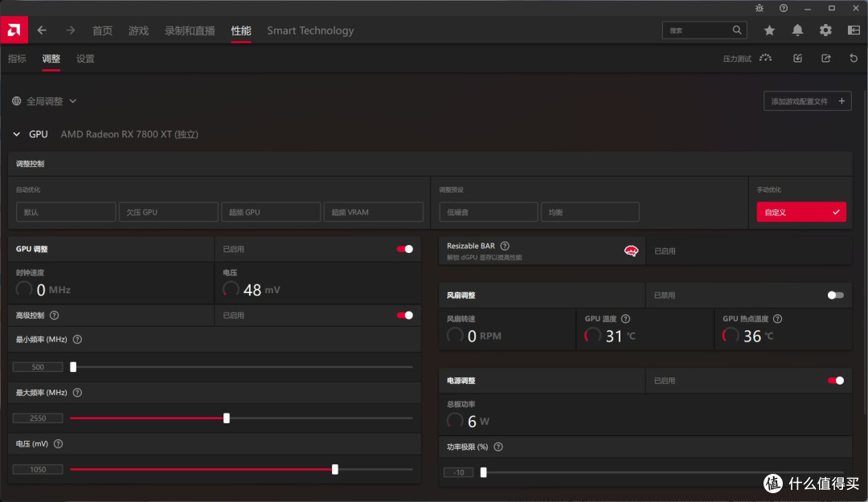
Task: Open the settings gear icon
Action: (825, 31)
